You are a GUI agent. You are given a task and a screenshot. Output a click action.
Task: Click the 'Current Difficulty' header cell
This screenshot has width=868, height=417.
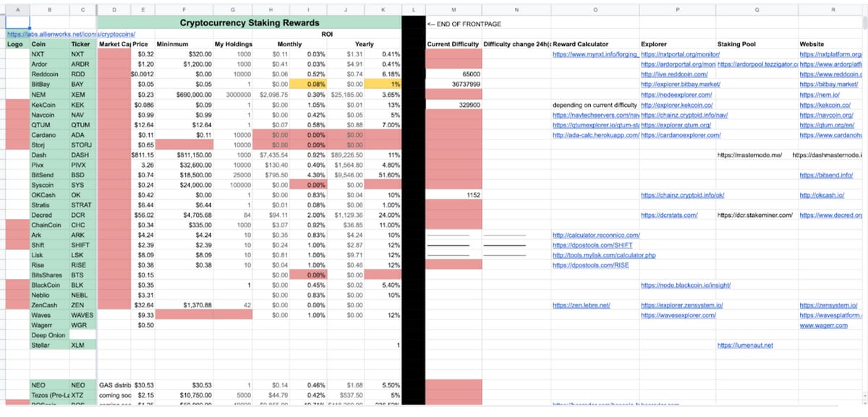coord(454,44)
